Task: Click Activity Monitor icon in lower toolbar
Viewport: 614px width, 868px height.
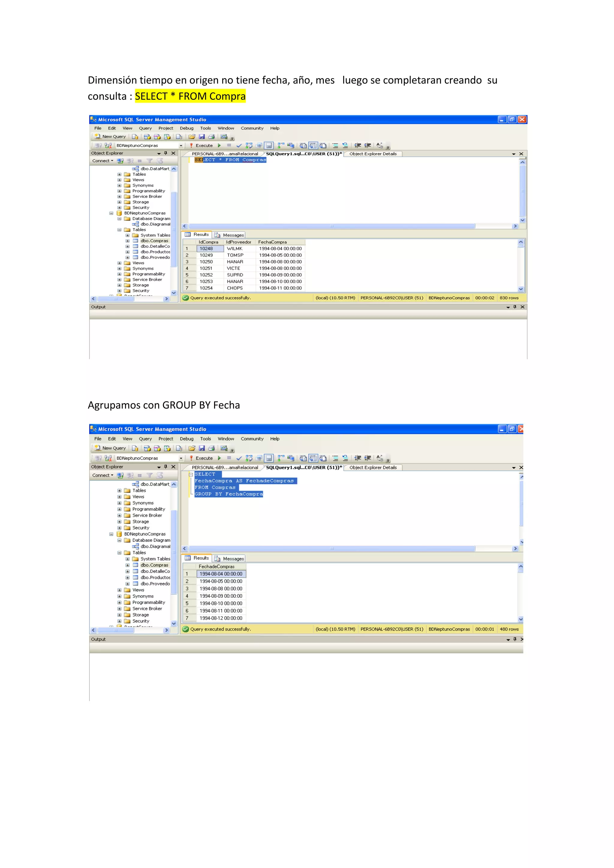Action: (224, 448)
